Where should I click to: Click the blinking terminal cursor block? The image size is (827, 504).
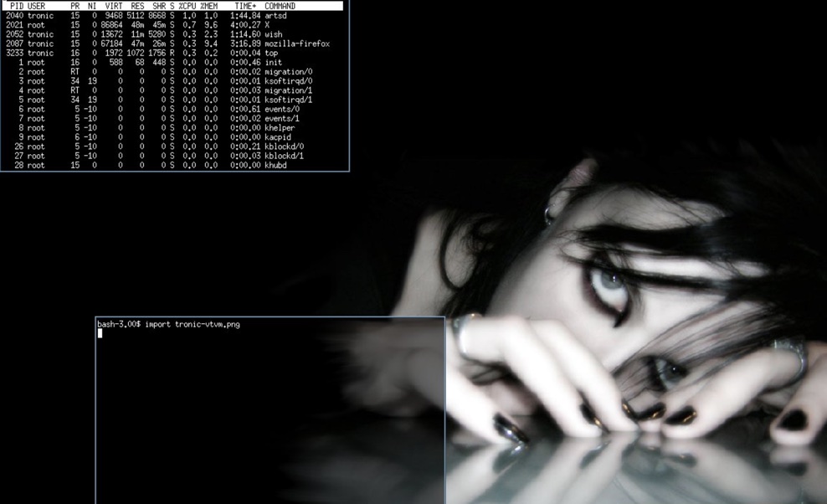[102, 333]
